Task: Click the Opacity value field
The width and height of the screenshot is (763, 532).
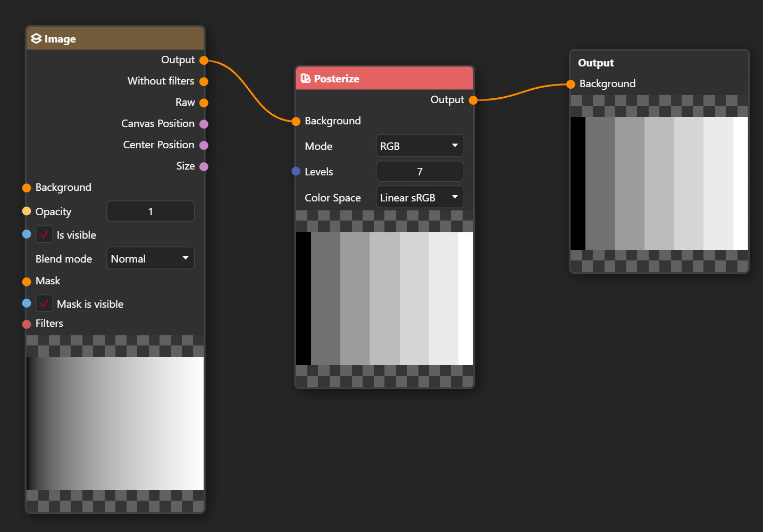Action: coord(150,212)
